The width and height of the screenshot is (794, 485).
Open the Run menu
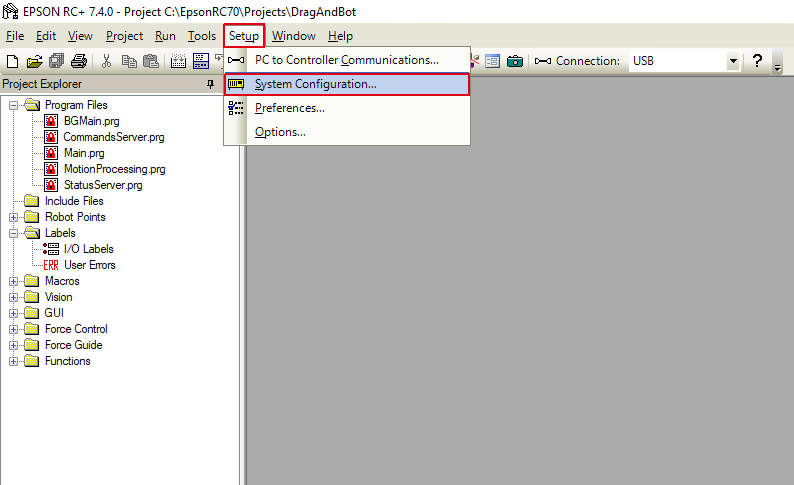(165, 36)
